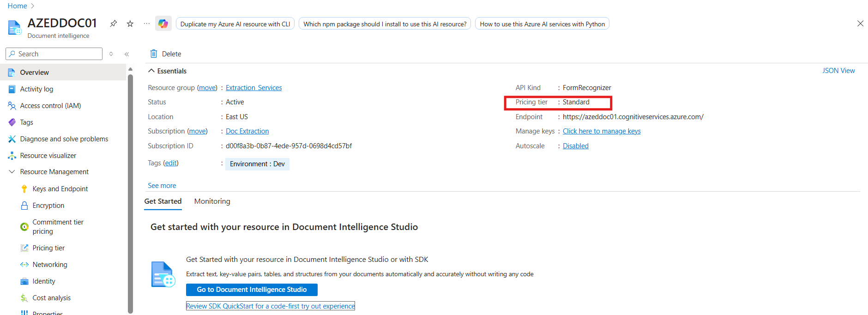
Task: Open Overview from its sidebar icon
Action: pyautogui.click(x=12, y=73)
